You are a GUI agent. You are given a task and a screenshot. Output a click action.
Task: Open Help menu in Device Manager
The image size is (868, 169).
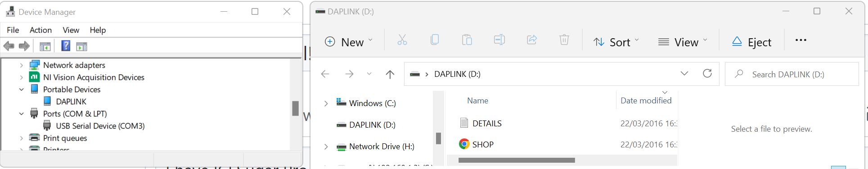98,30
